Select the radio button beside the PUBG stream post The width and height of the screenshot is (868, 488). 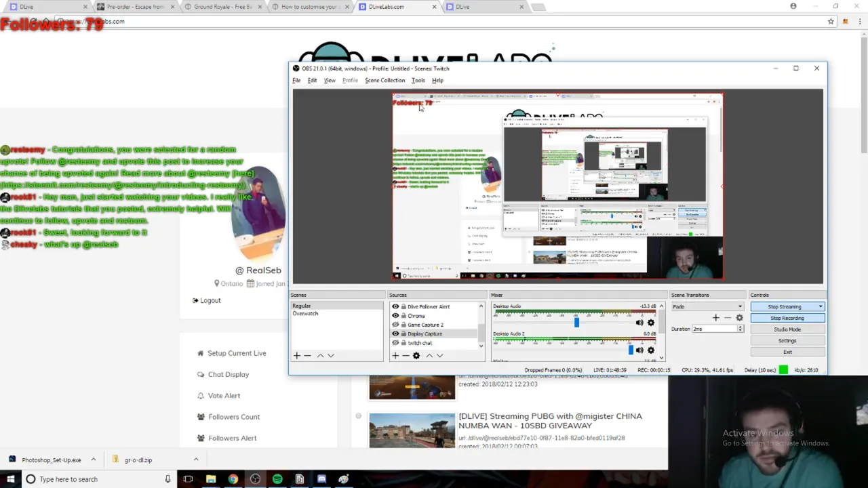(358, 416)
